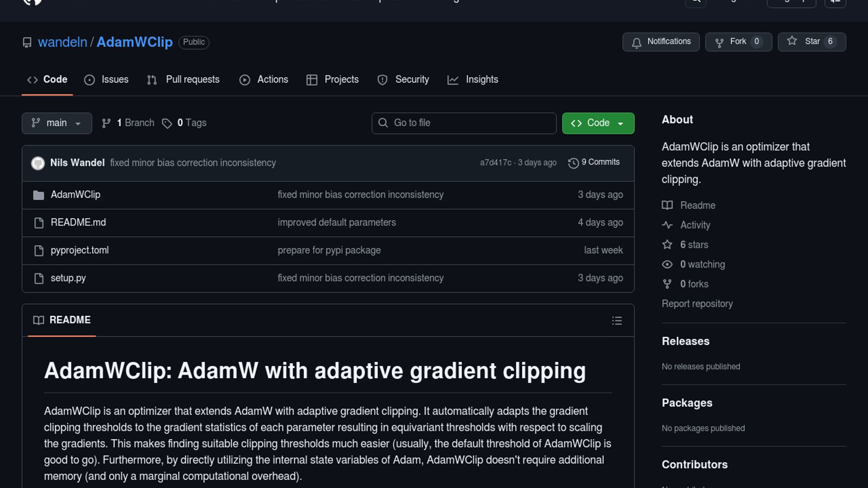The height and width of the screenshot is (488, 868).
Task: Expand the green Code dropdown button
Action: click(598, 123)
